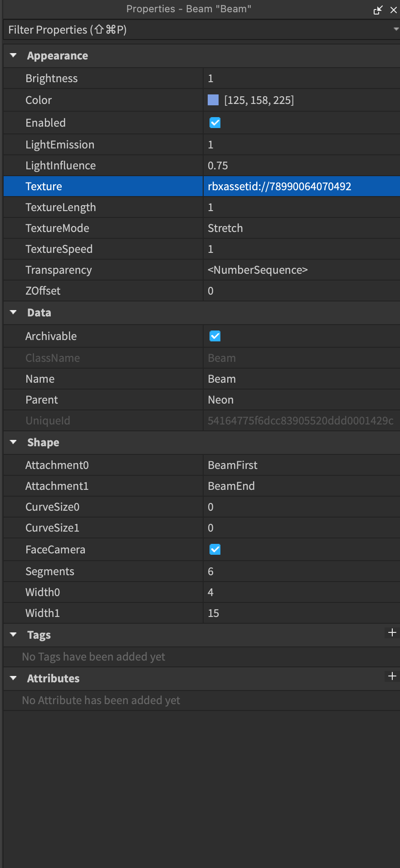Collapse the Attributes section
Viewport: 400px width, 868px height.
pos(13,678)
